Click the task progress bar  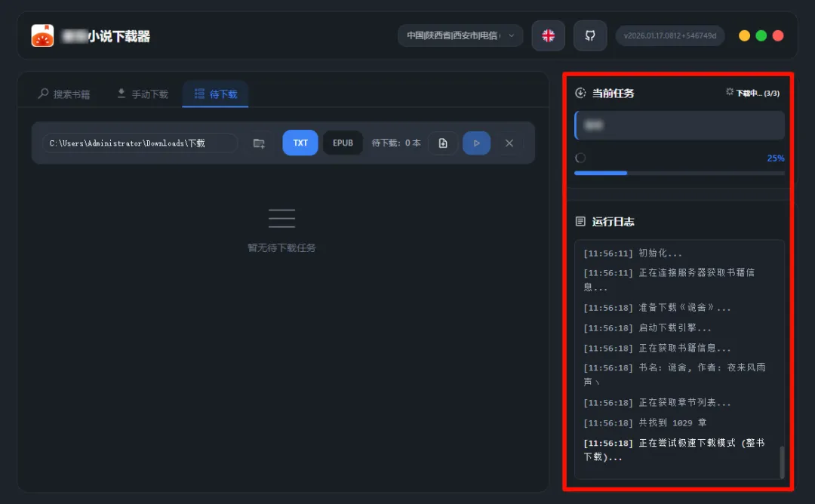679,173
